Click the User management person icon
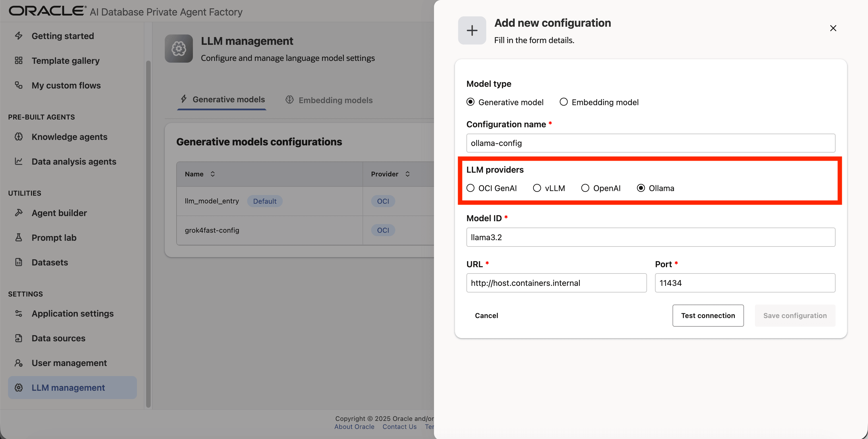The height and width of the screenshot is (439, 868). (19, 363)
